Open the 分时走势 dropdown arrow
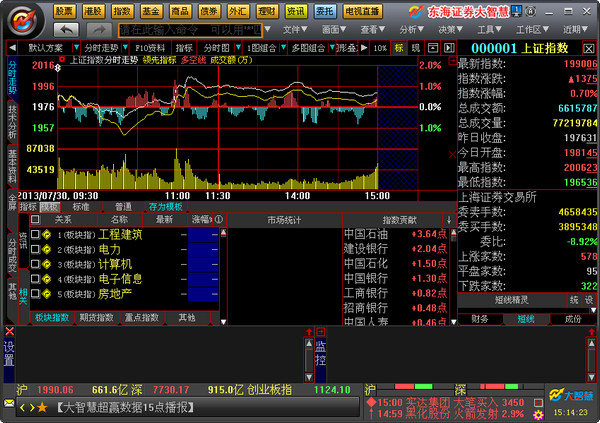The height and width of the screenshot is (423, 600). (125, 48)
